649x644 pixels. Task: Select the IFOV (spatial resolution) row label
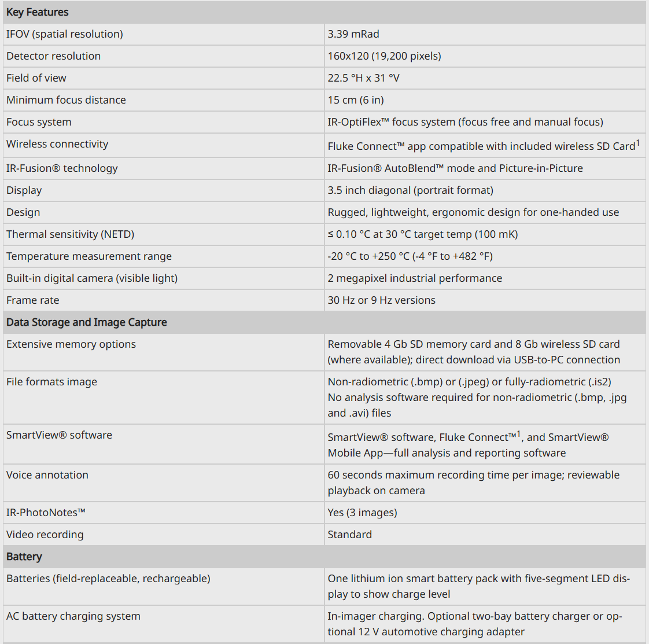click(x=65, y=34)
